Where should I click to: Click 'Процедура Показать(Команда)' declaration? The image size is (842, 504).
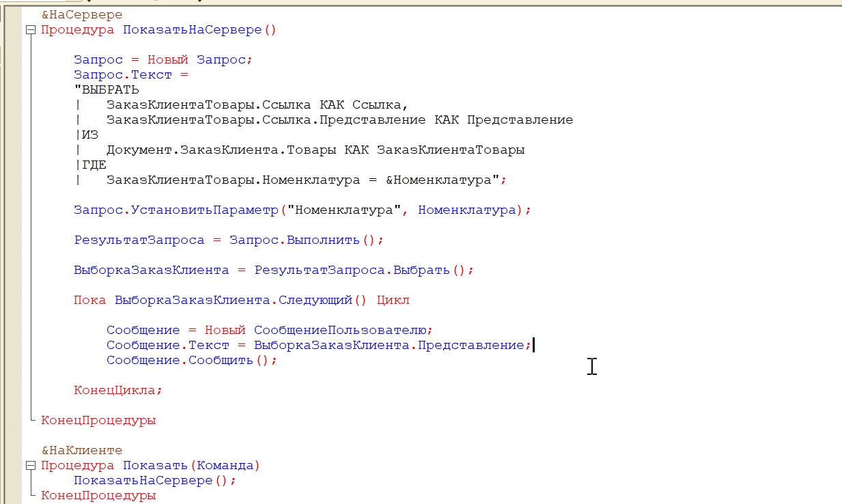[151, 465]
